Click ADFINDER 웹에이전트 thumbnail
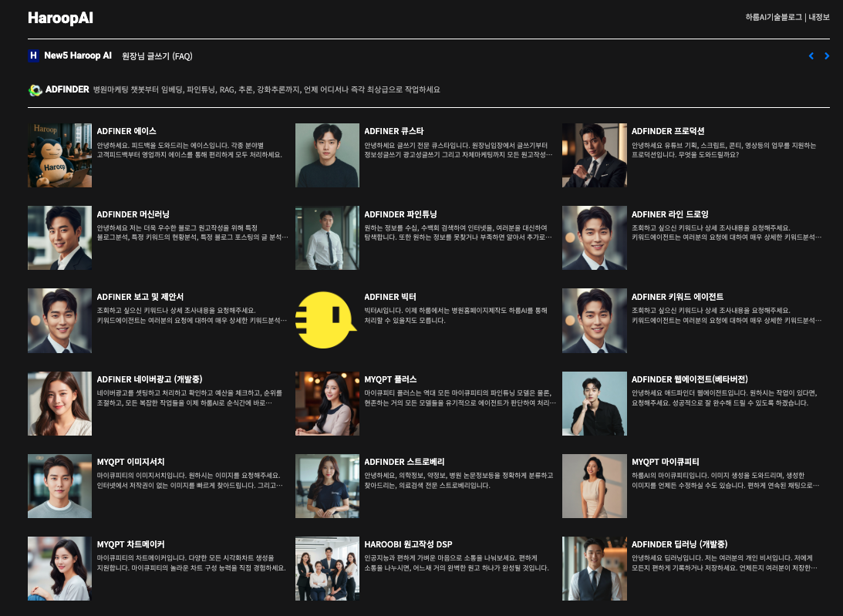 point(595,403)
